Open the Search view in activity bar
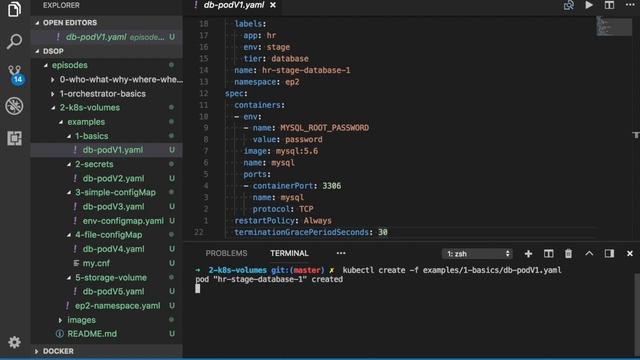The image size is (640, 360). pos(14,41)
